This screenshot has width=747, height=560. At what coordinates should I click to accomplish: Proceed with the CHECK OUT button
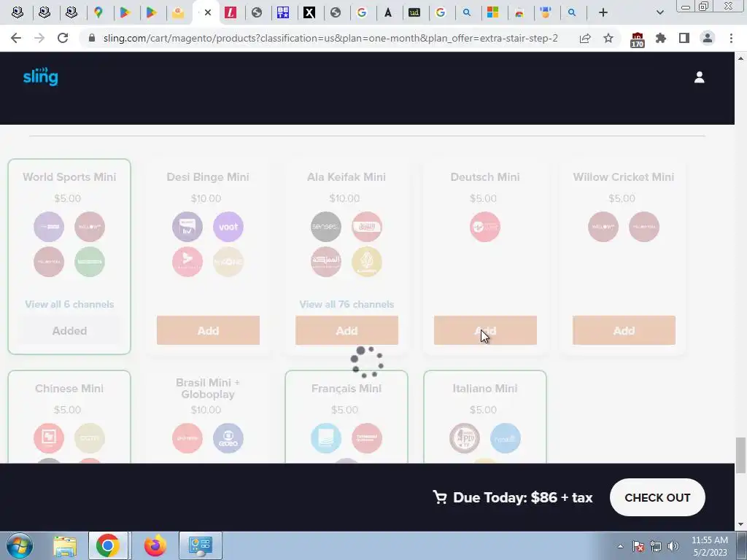tap(657, 497)
